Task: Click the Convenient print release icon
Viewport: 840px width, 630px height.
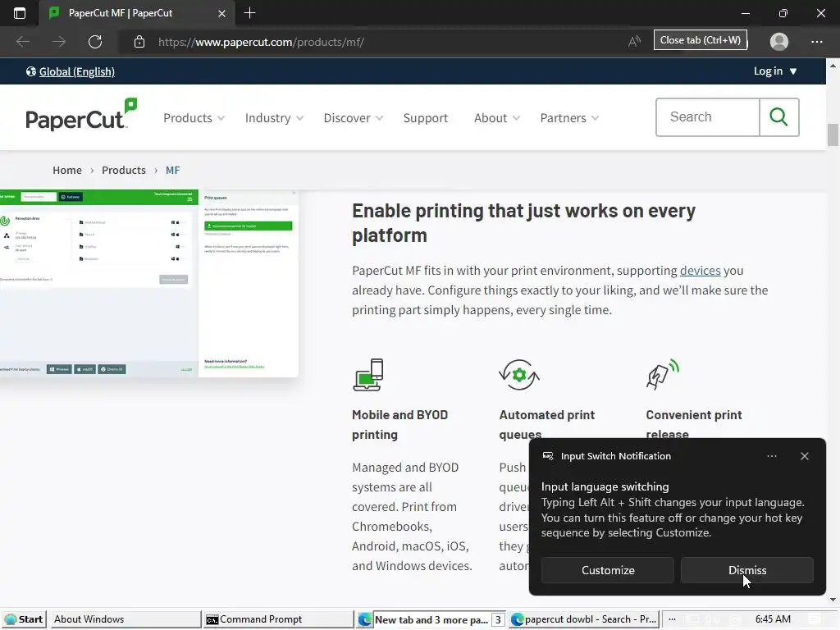Action: coord(663,374)
